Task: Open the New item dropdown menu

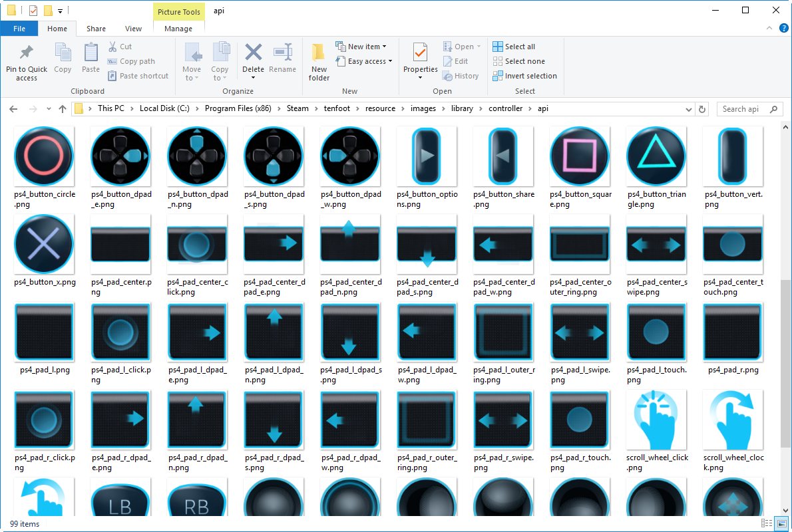Action: pyautogui.click(x=363, y=46)
